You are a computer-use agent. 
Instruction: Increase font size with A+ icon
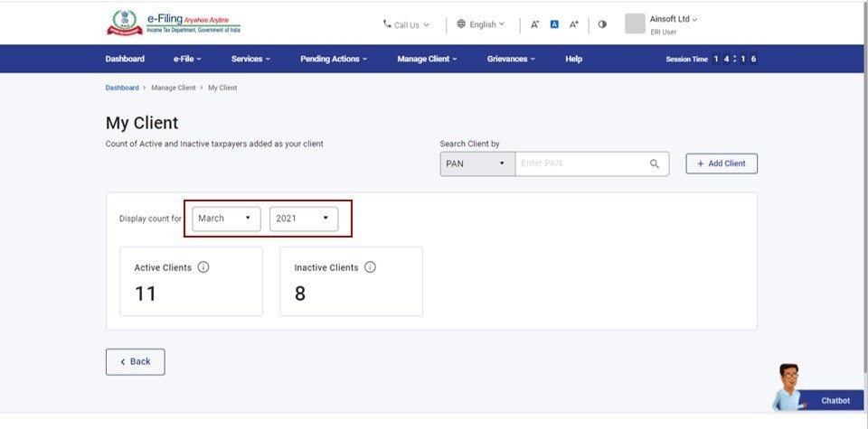pos(574,24)
